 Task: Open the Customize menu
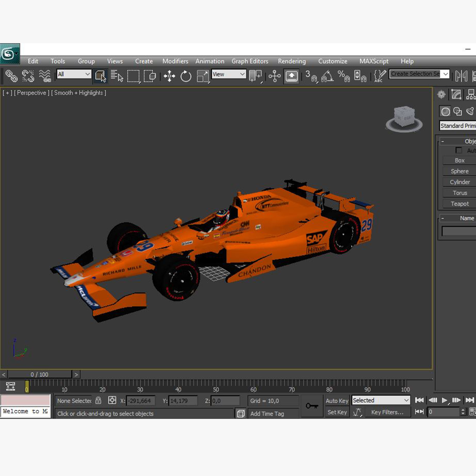(x=333, y=61)
